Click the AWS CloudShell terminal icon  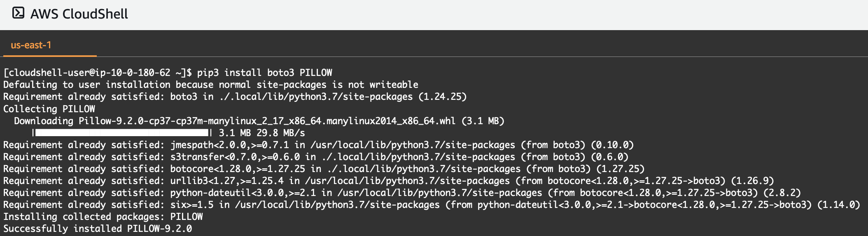(x=18, y=13)
